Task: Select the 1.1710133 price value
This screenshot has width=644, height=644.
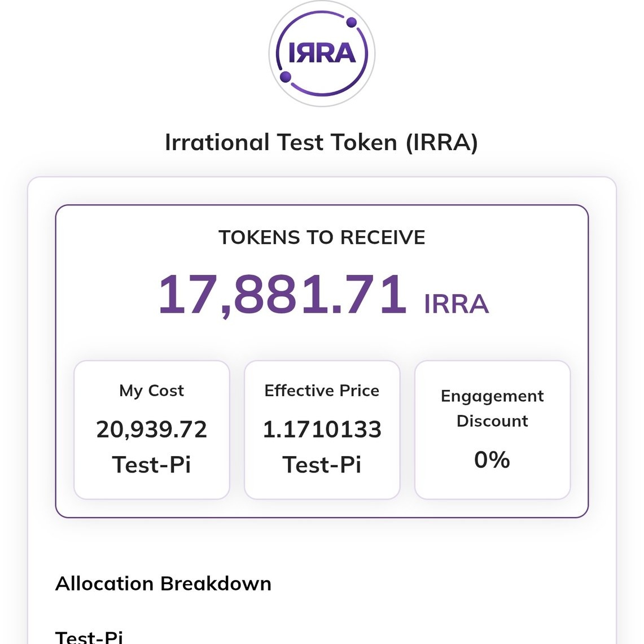Action: click(322, 430)
